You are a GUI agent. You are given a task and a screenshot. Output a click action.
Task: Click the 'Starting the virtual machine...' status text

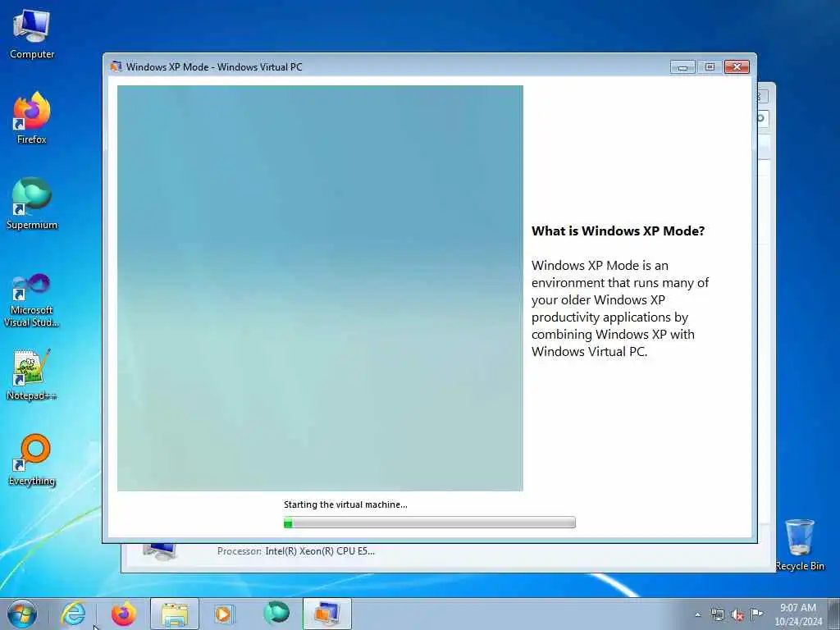point(345,504)
